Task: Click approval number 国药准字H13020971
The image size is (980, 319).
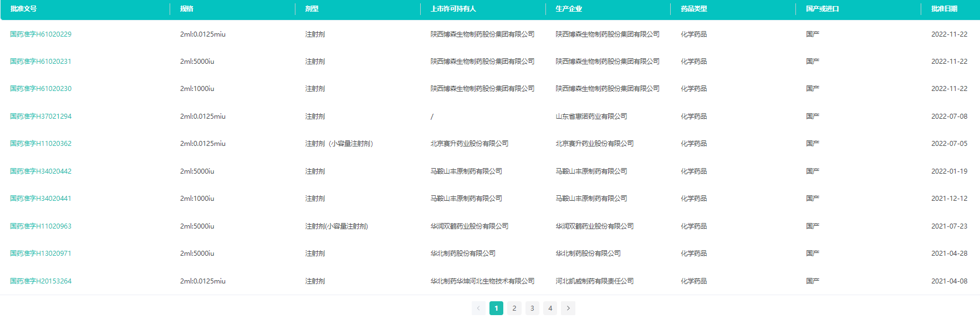Action: click(40, 254)
